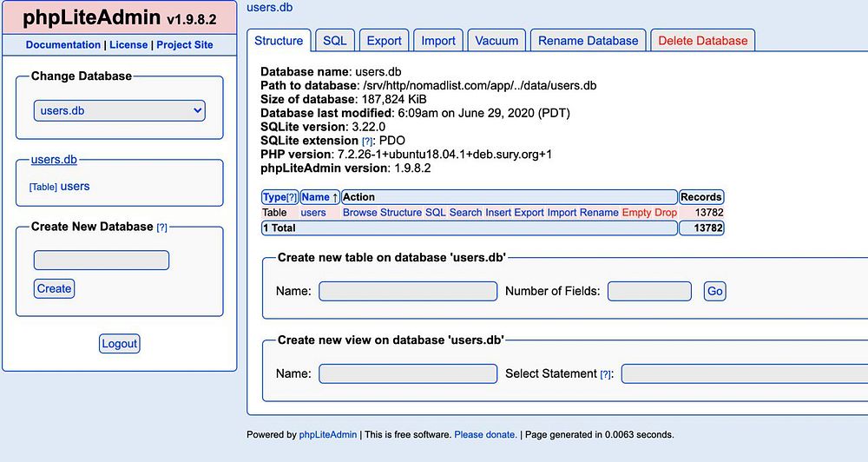Open the Structure tab
This screenshot has height=462, width=868.
[279, 41]
